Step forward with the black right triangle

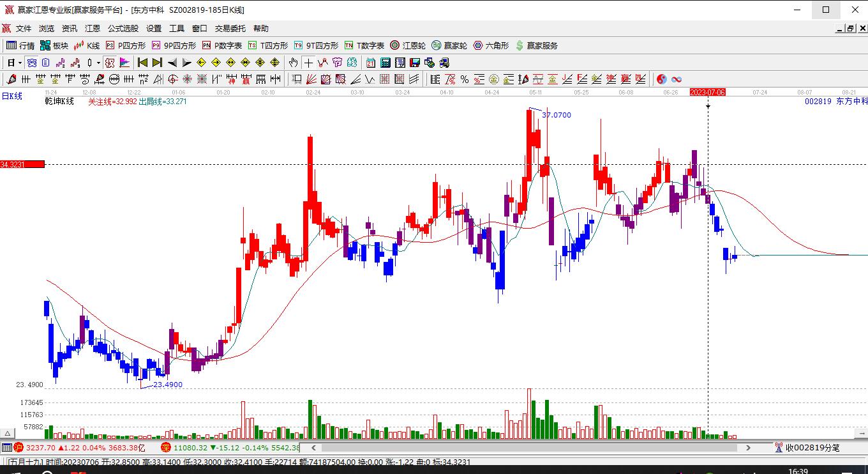(186, 63)
